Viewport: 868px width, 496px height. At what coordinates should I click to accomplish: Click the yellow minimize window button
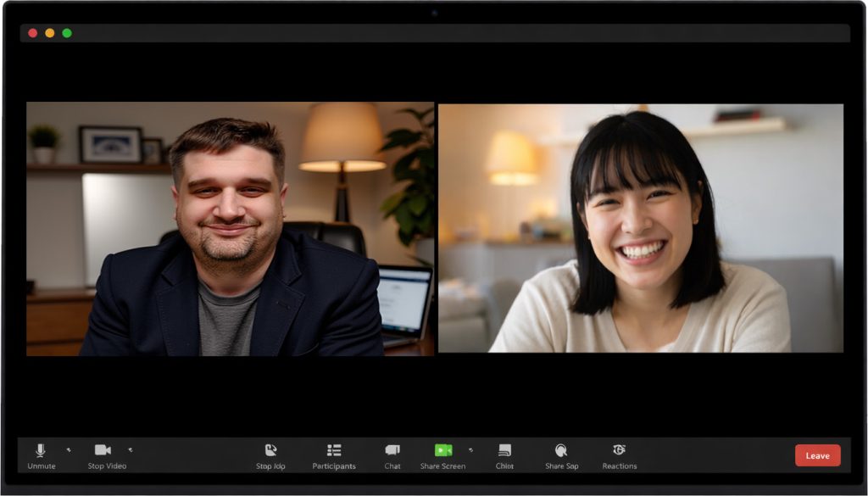50,33
